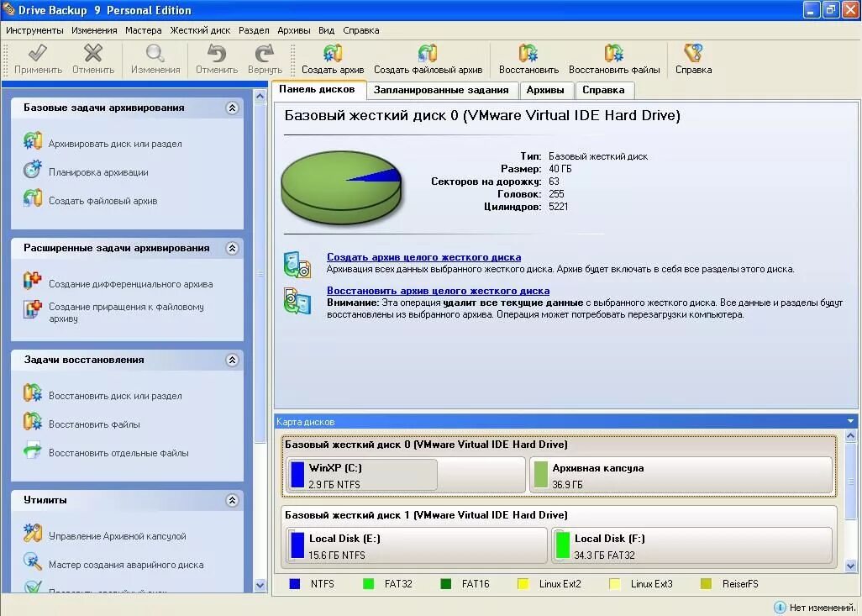Collapse the Утилиты section
862x616 pixels.
[x=232, y=500]
